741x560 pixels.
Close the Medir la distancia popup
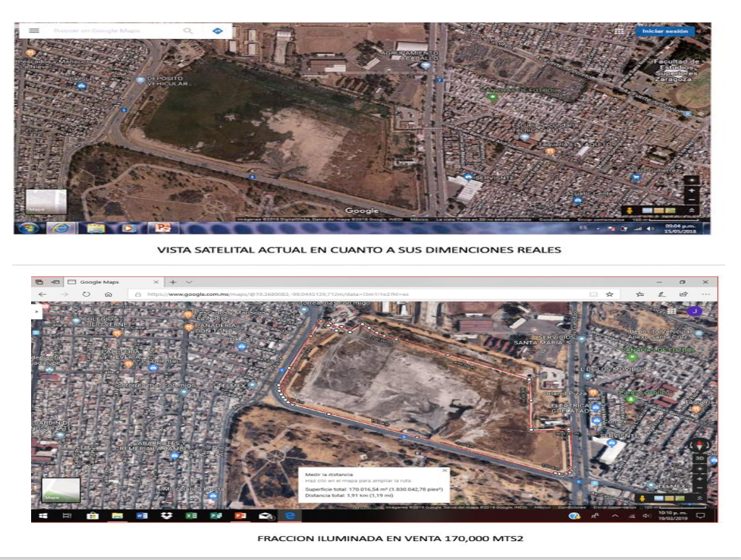(444, 471)
